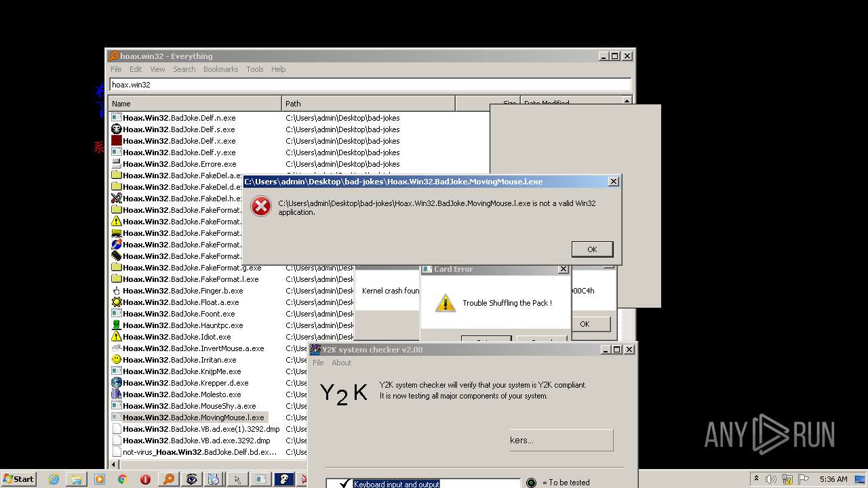Click the volume speaker icon in the tray
Viewport: 868px width, 488px height.
771,479
